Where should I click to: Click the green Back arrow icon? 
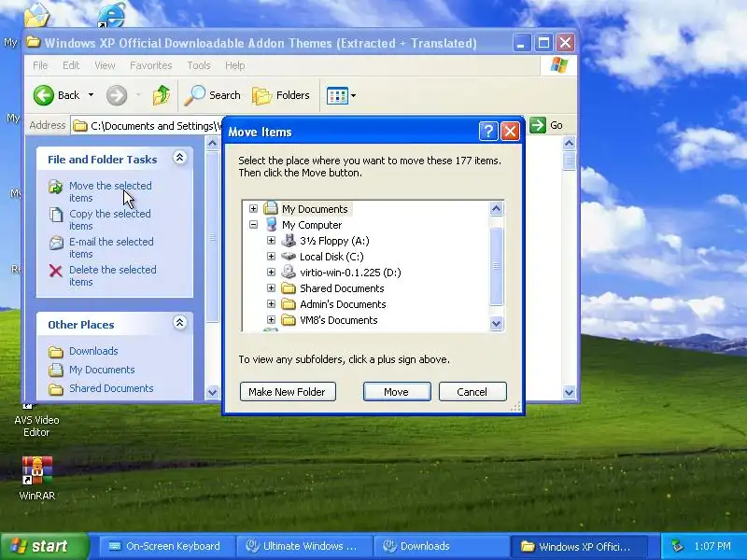point(43,95)
